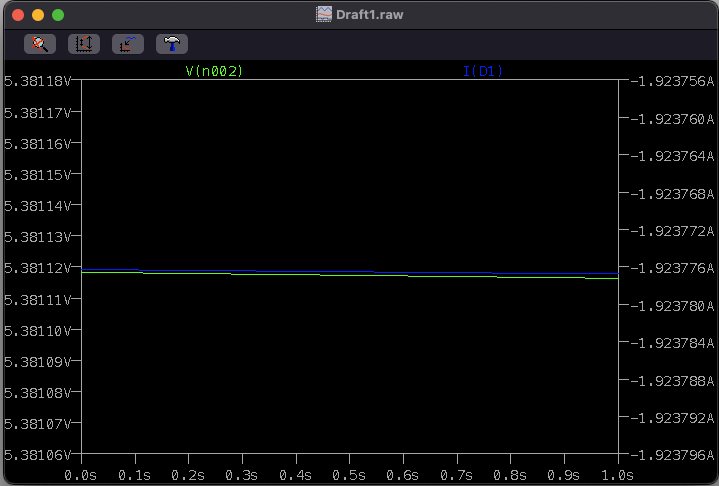Select the blue I(D1) trace label
The image size is (719, 486).
pos(483,71)
